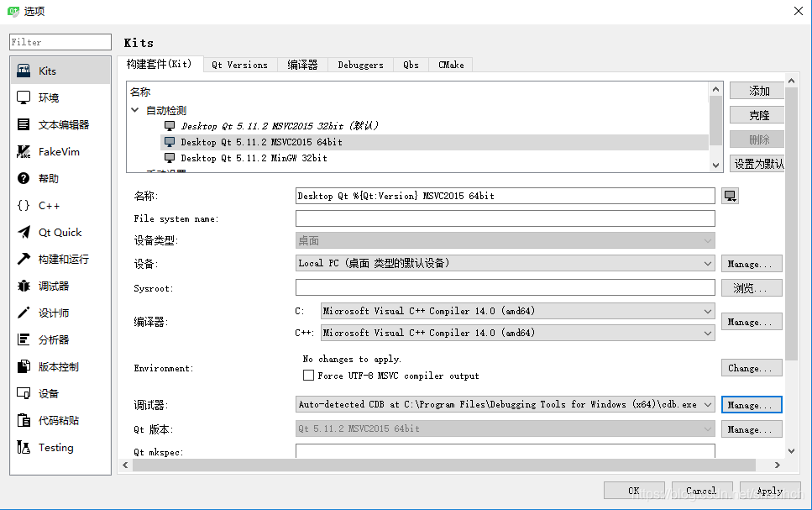
Task: Click Manage button for 编译器
Action: (x=752, y=322)
